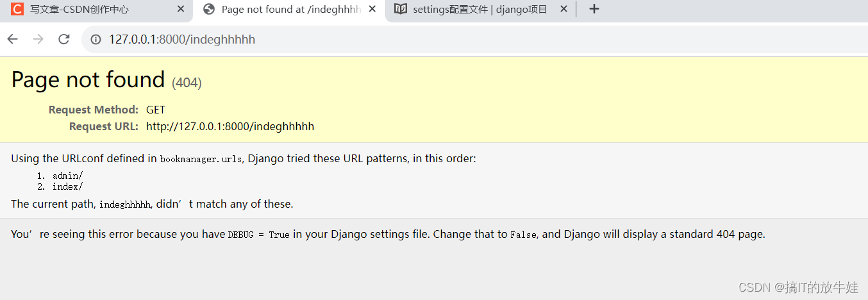
Task: Open a new tab with plus icon
Action: [594, 9]
